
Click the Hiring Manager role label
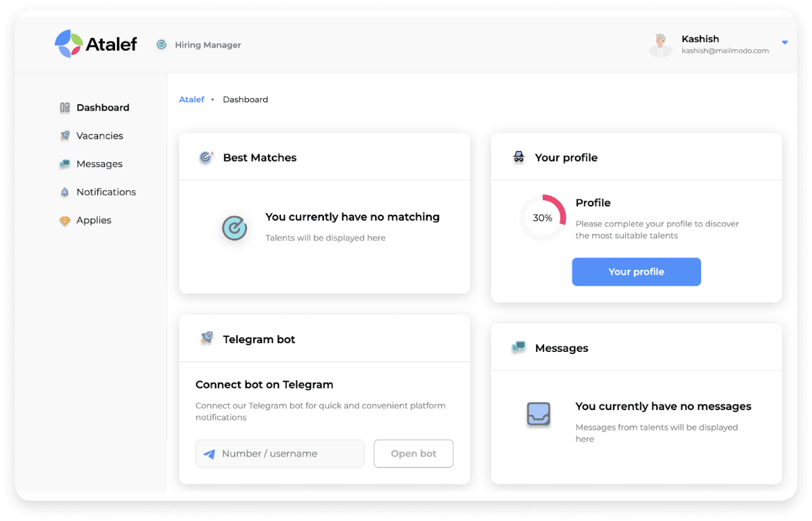[208, 45]
